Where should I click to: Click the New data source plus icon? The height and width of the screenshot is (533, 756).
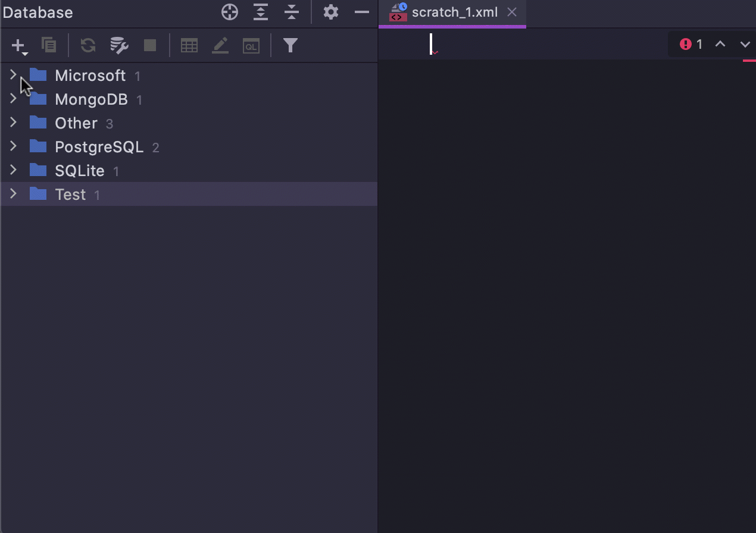click(19, 45)
